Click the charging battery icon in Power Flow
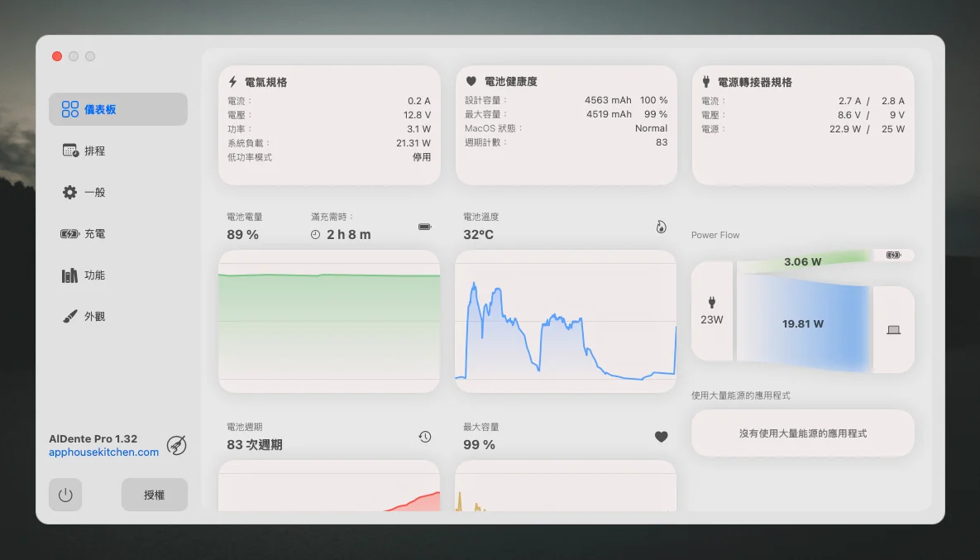The width and height of the screenshot is (980, 560). coord(893,256)
